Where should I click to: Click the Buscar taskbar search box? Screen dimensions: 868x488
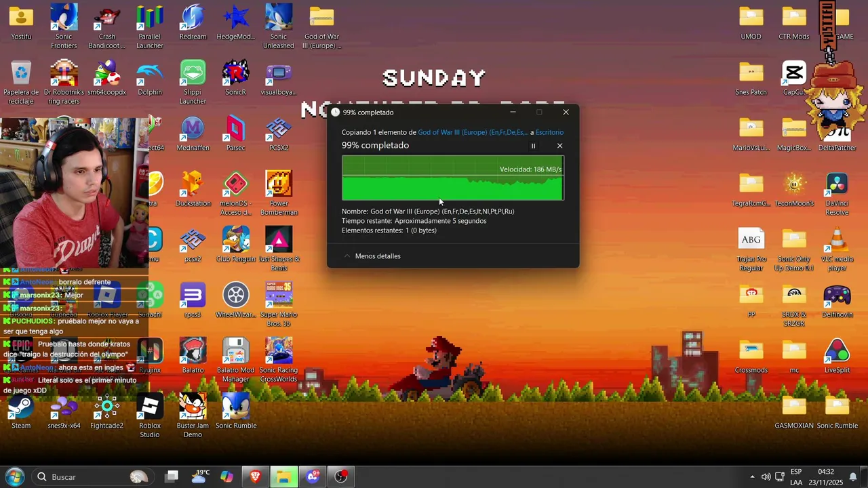[92, 476]
